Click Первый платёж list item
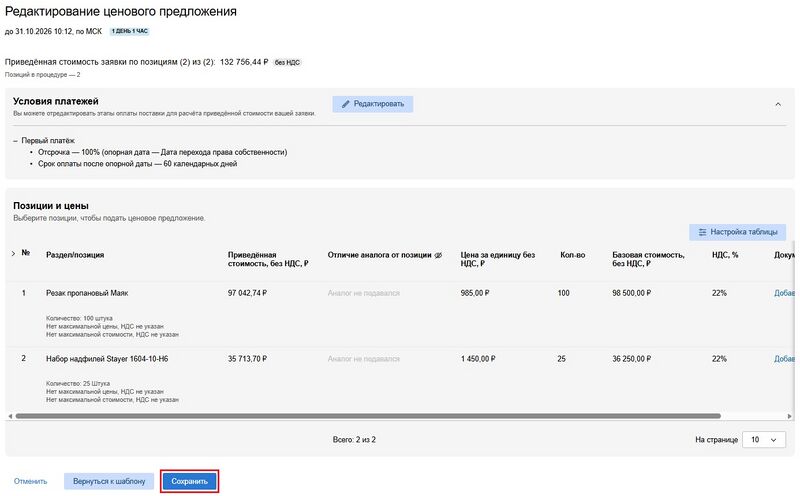Screen dimensions: 800x496 [x=48, y=140]
